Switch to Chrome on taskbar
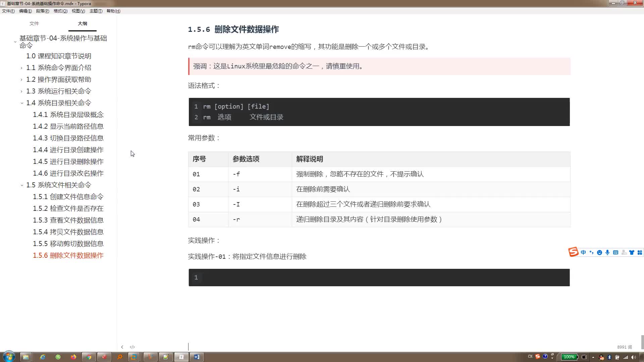This screenshot has width=644, height=362. (89, 357)
